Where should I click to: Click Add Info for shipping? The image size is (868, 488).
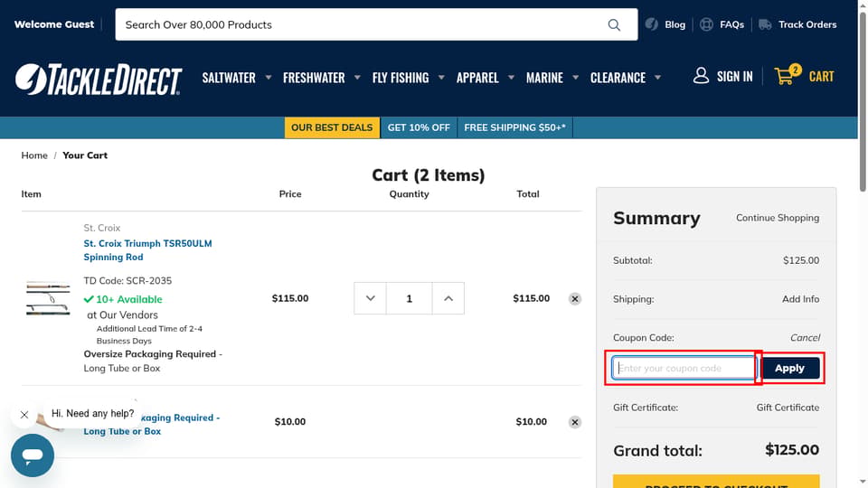(800, 299)
